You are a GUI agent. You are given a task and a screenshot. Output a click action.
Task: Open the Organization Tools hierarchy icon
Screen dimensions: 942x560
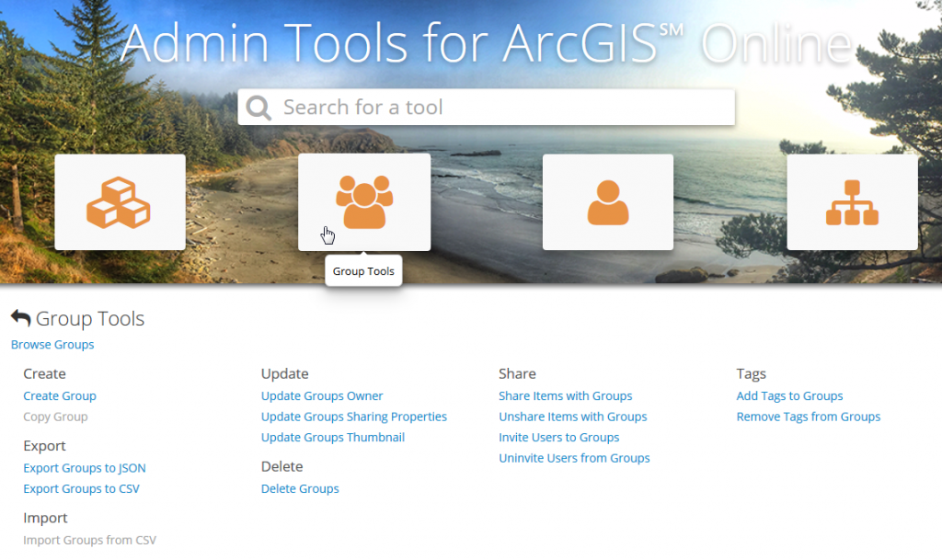(851, 200)
